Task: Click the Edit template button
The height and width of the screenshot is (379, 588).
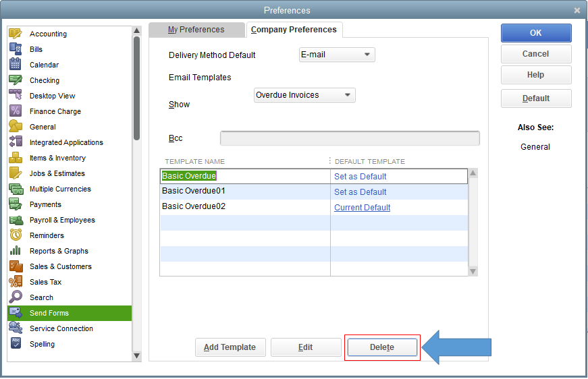Action: (x=306, y=347)
